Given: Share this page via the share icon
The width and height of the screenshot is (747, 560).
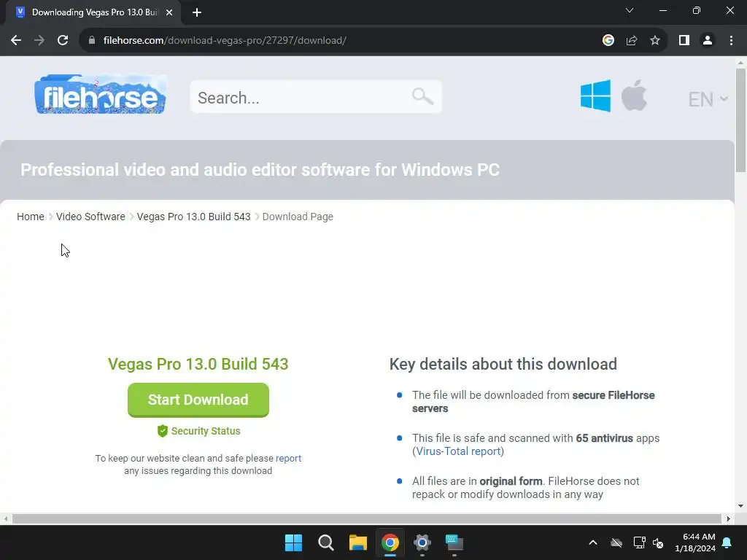Looking at the screenshot, I should pyautogui.click(x=632, y=41).
